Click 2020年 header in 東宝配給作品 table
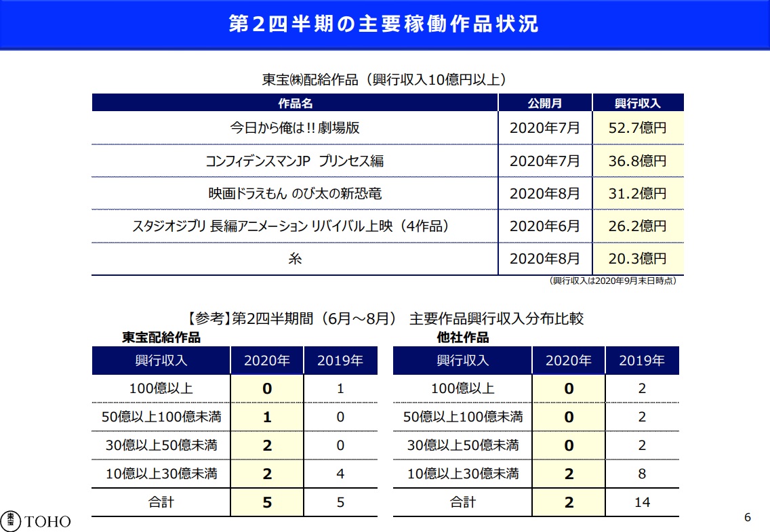 (267, 361)
